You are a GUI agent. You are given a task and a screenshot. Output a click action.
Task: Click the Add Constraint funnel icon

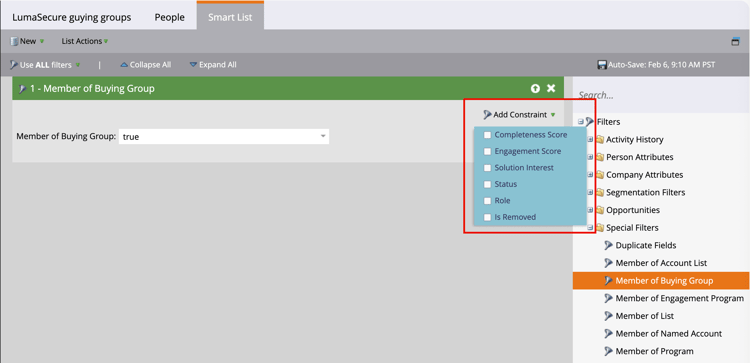click(487, 115)
